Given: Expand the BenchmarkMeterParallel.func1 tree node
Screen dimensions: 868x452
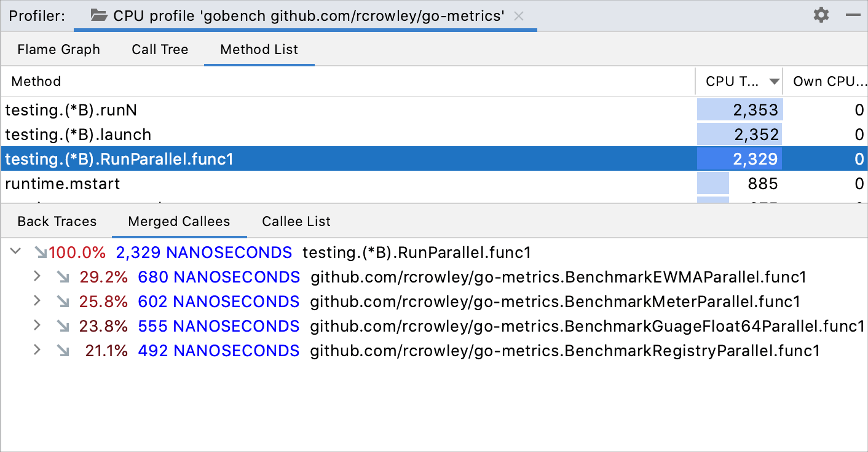Looking at the screenshot, I should [x=36, y=301].
